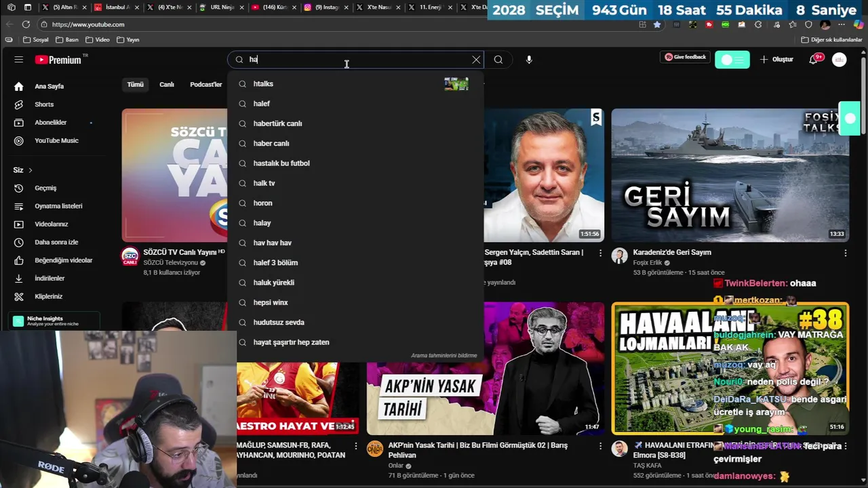Open the 'Karadeniz'de Geri Sayım' thumbnail
The width and height of the screenshot is (868, 488).
[x=730, y=175]
